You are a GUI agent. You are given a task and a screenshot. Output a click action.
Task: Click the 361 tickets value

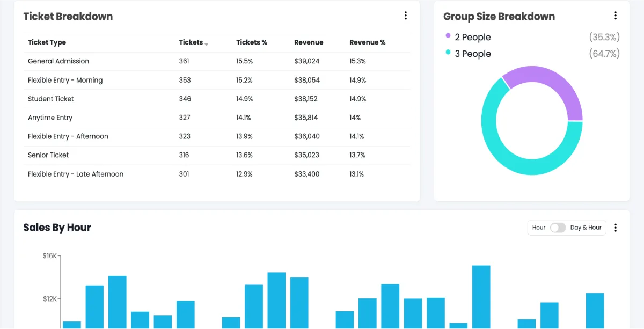[x=184, y=61]
